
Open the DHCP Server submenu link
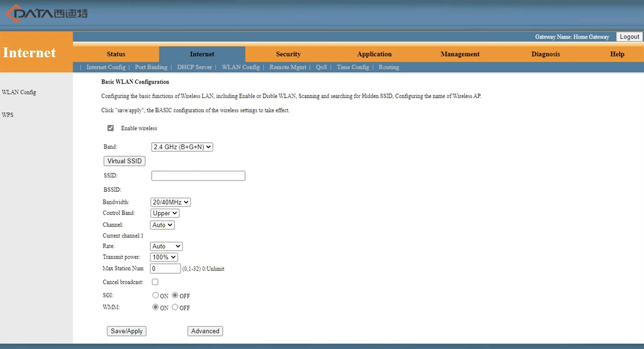click(194, 67)
